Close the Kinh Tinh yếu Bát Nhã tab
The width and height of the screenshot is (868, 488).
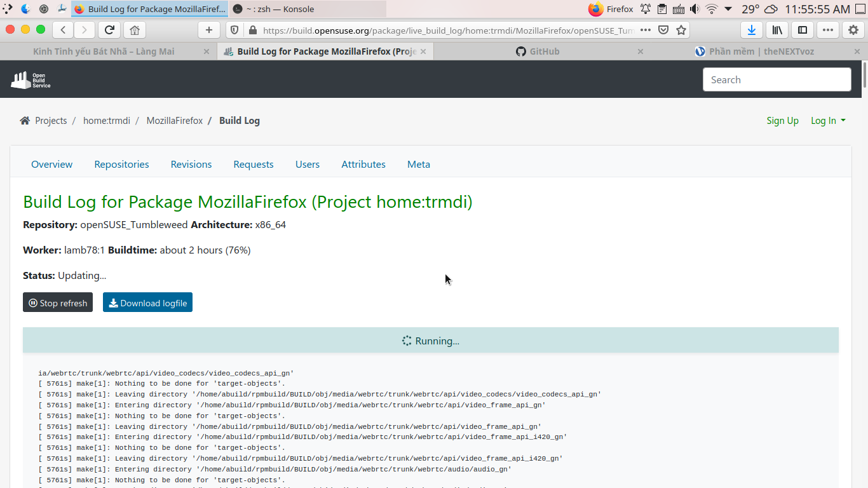click(207, 51)
